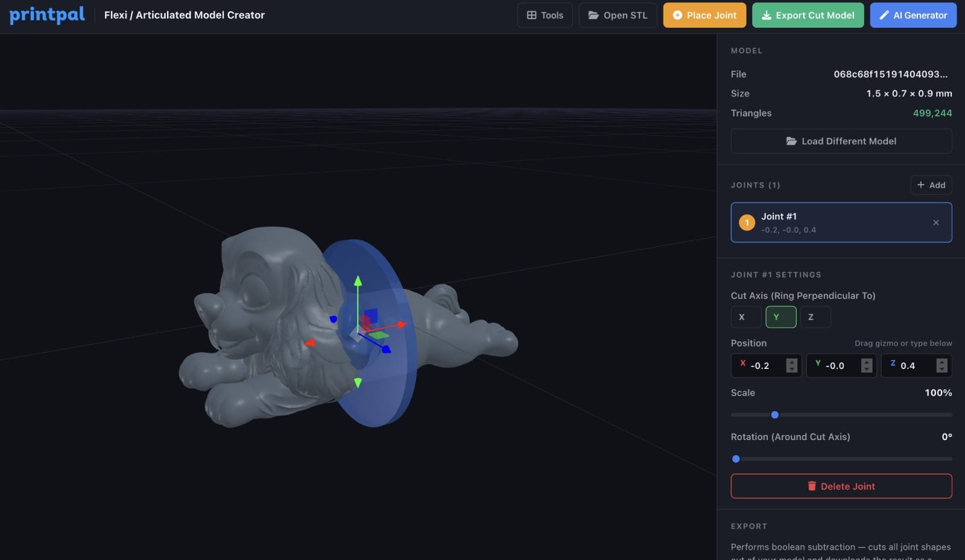Click Load Different Model button

point(841,141)
